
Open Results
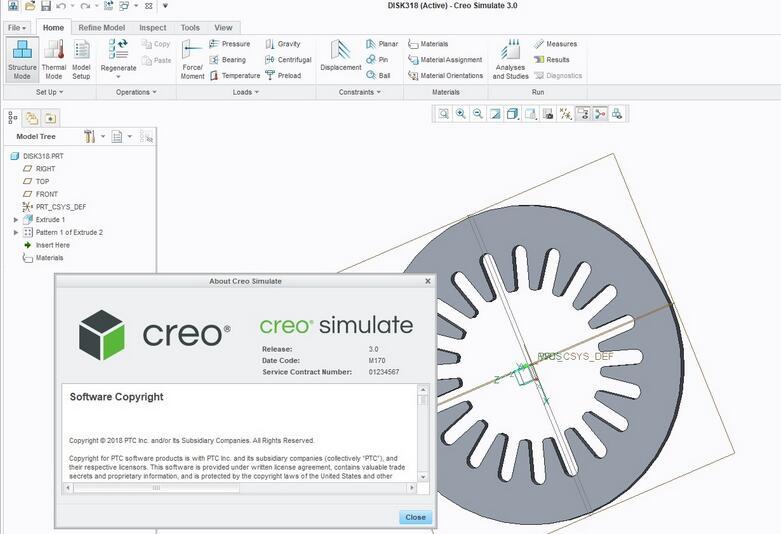pos(551,60)
